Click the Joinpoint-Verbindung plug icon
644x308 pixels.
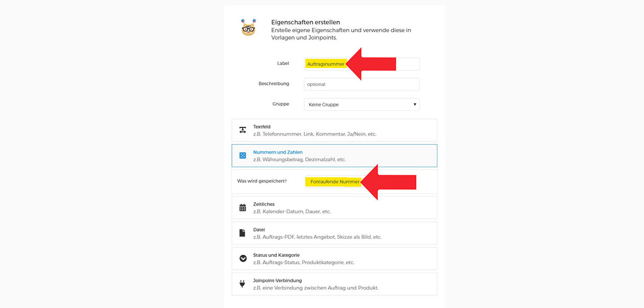pyautogui.click(x=243, y=284)
